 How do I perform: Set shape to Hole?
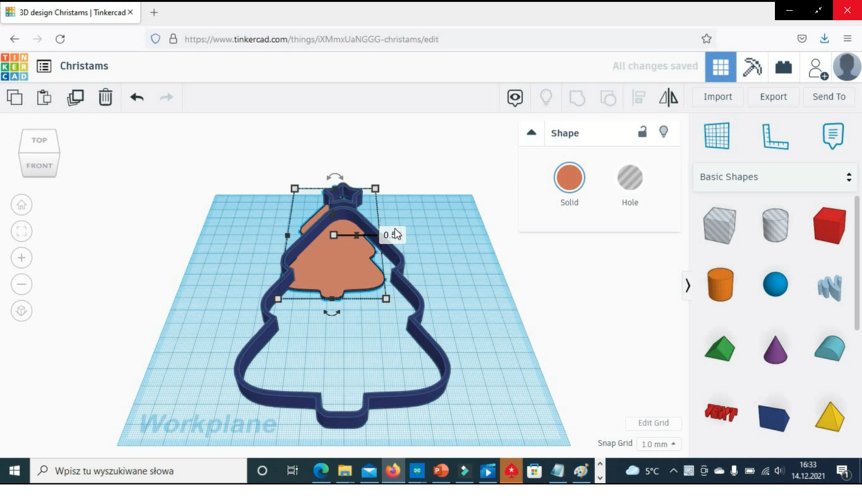[x=630, y=178]
